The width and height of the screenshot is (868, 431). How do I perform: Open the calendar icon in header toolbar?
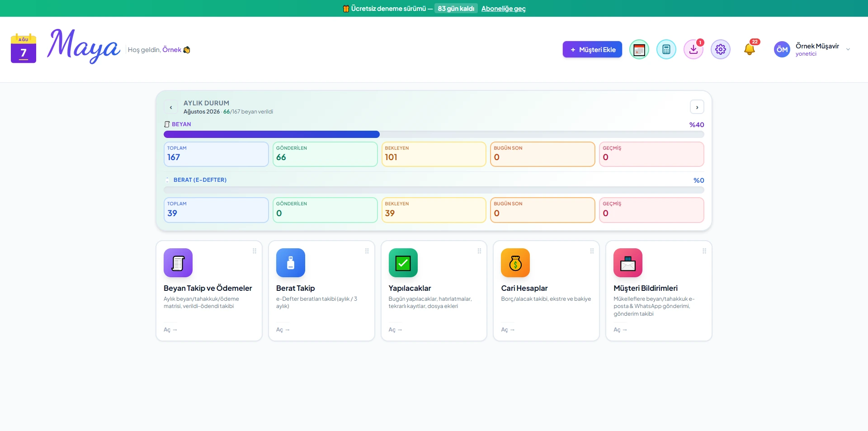coord(639,49)
